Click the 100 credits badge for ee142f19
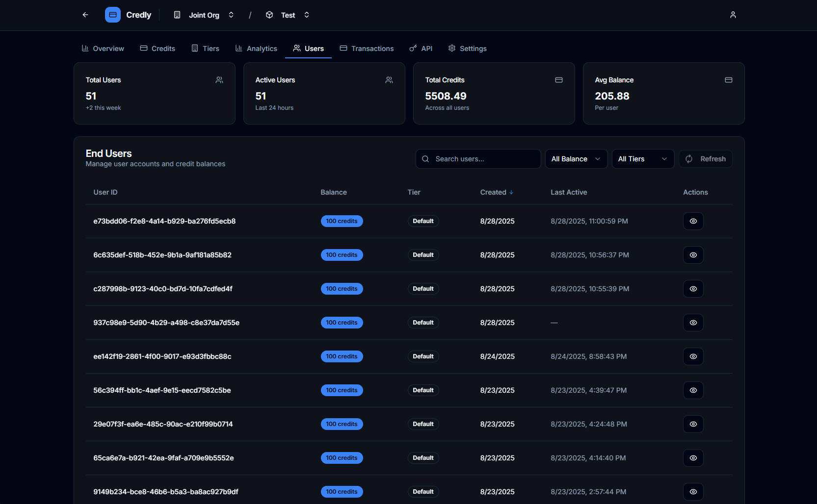This screenshot has height=504, width=817. pyautogui.click(x=342, y=356)
